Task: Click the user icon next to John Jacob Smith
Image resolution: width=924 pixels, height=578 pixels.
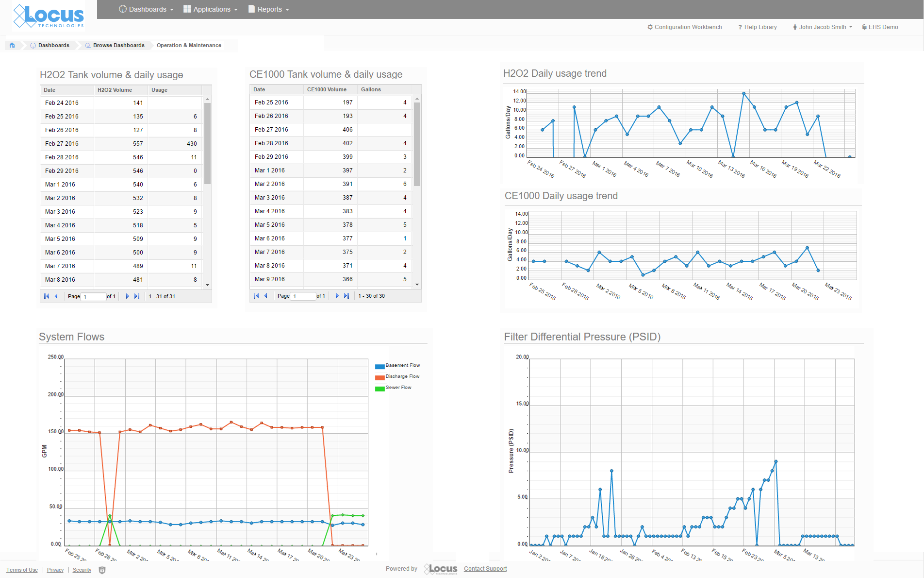Action: pos(795,27)
